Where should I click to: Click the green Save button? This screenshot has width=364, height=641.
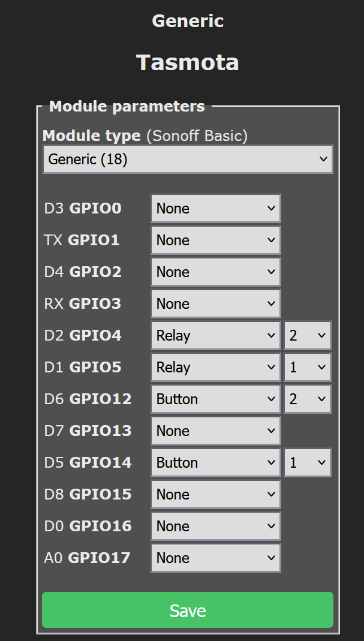(188, 610)
